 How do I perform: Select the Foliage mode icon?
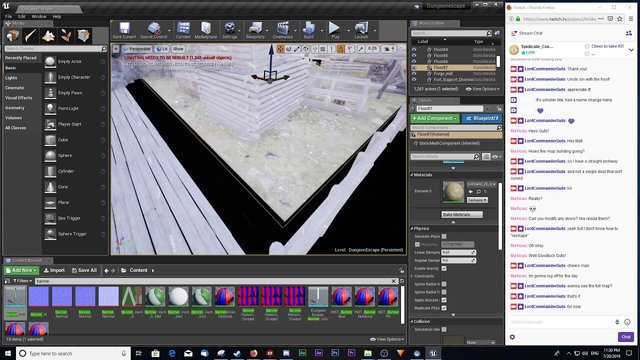[66, 36]
